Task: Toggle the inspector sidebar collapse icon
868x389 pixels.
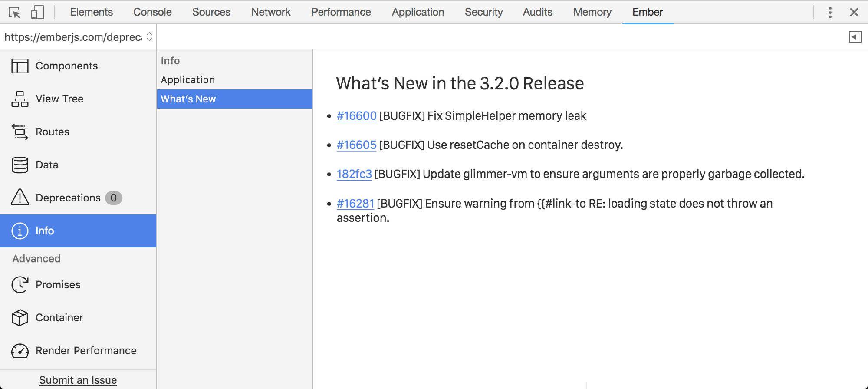Action: coord(855,37)
